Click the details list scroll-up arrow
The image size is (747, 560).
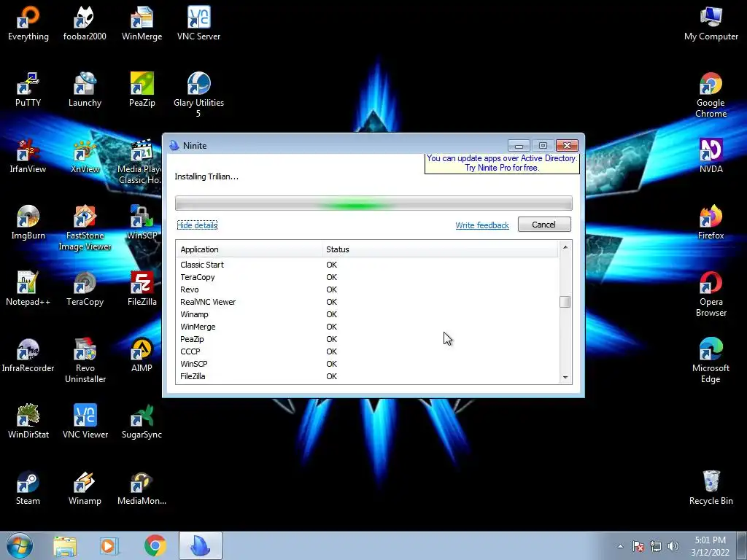(565, 246)
